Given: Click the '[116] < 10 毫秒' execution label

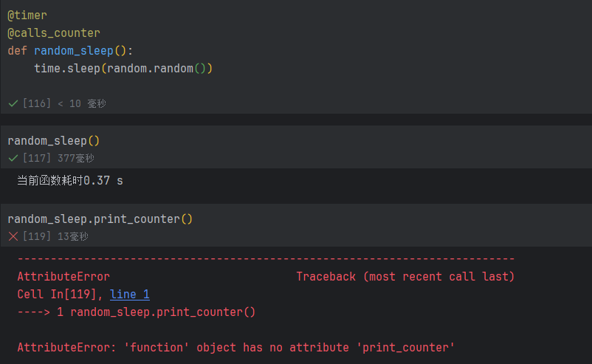Looking at the screenshot, I should 64,103.
